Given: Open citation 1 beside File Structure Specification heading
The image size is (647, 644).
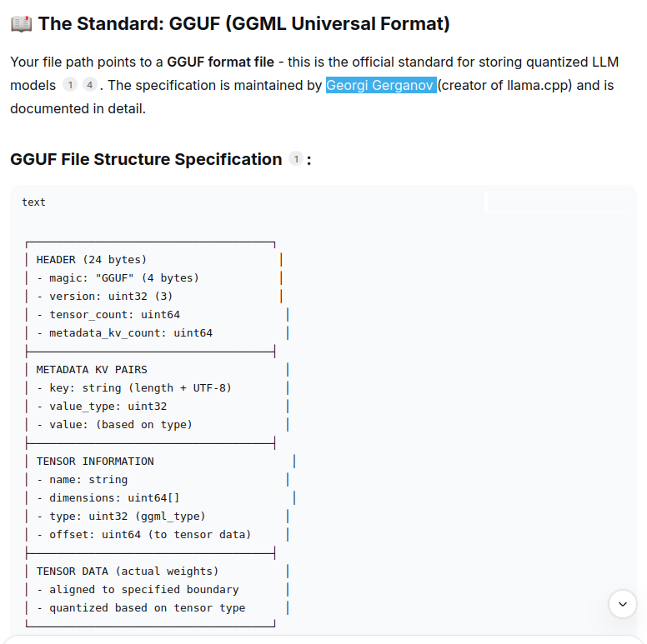Looking at the screenshot, I should (x=295, y=159).
